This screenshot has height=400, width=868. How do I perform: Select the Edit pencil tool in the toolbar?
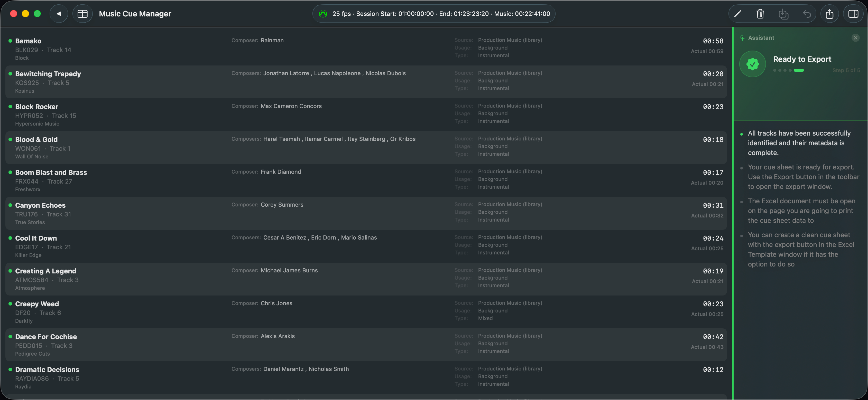click(738, 14)
